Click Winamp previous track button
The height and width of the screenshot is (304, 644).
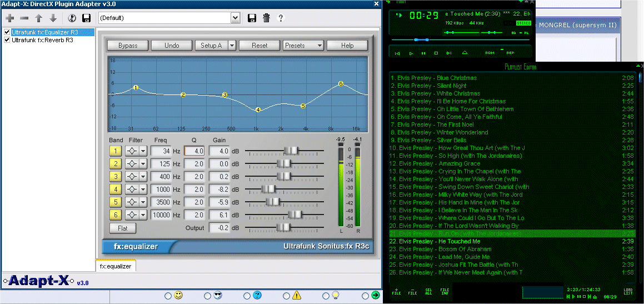tap(397, 53)
